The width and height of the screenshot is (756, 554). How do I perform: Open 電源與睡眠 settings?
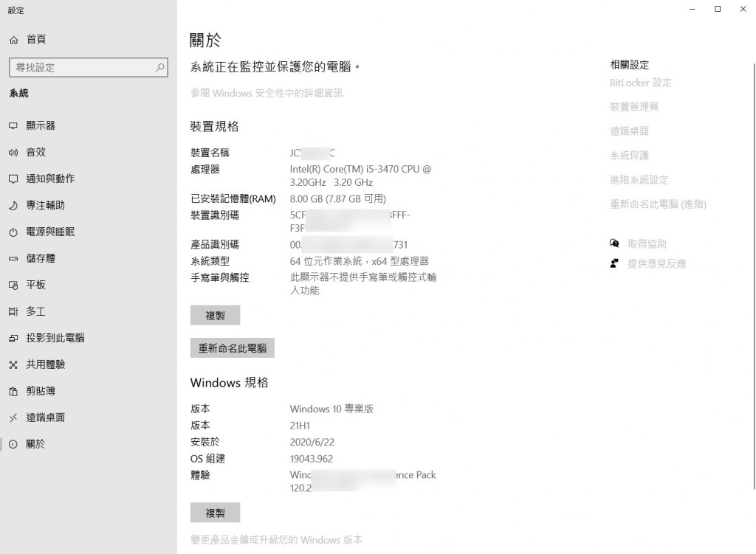pyautogui.click(x=89, y=232)
